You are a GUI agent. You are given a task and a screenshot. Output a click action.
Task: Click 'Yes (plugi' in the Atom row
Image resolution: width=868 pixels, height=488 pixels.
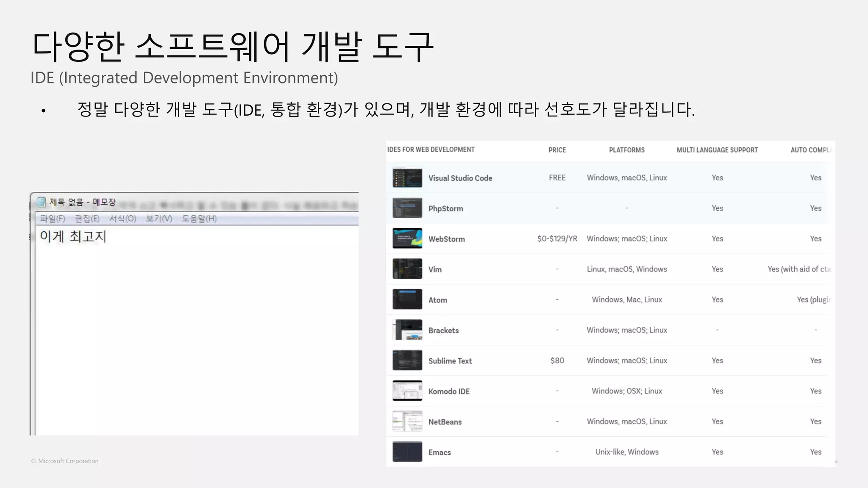click(x=814, y=300)
